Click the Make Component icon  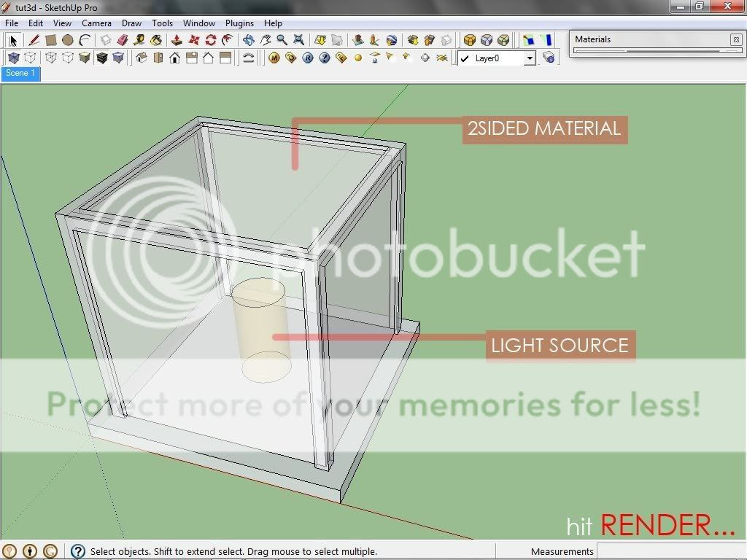pyautogui.click(x=106, y=41)
